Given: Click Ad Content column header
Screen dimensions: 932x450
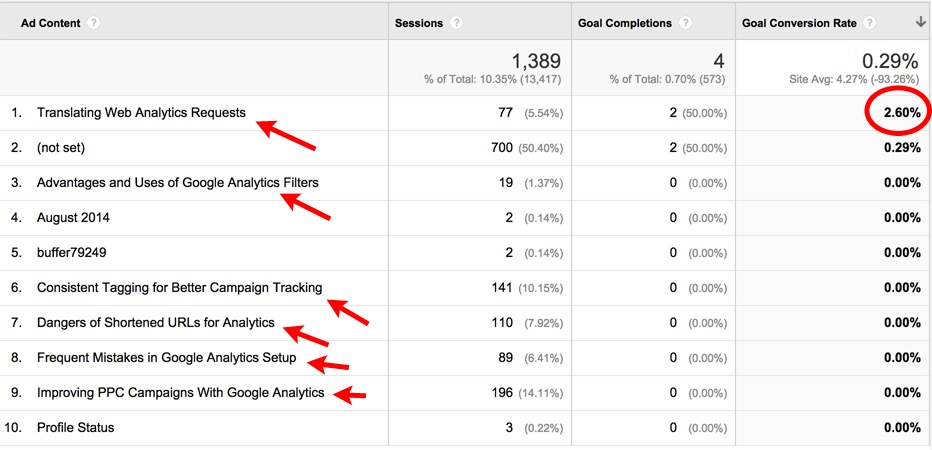Looking at the screenshot, I should [x=50, y=23].
